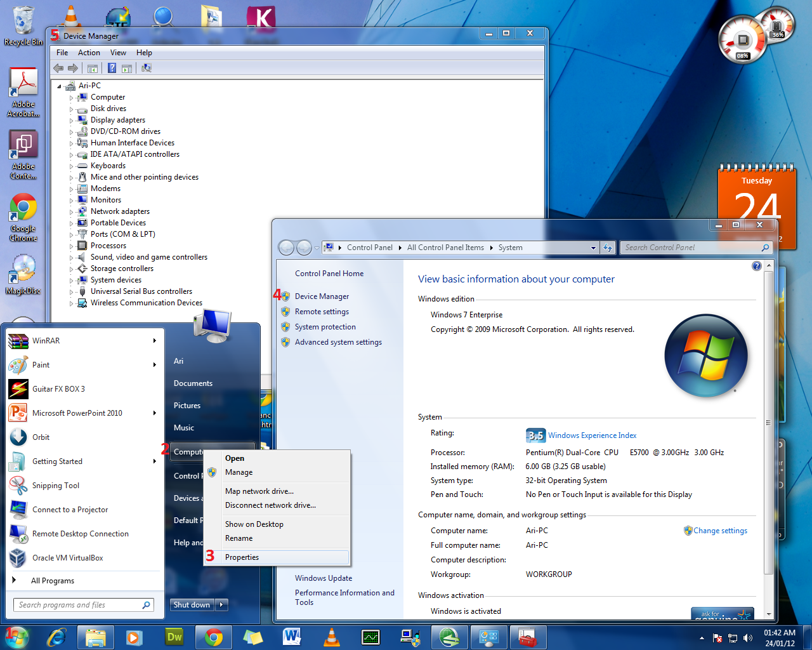812x650 pixels.
Task: Click Forward arrow in Device Manager toolbar
Action: click(x=73, y=68)
